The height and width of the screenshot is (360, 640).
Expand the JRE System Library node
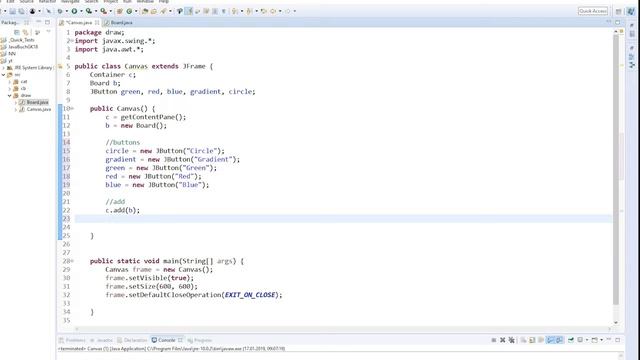(4, 68)
